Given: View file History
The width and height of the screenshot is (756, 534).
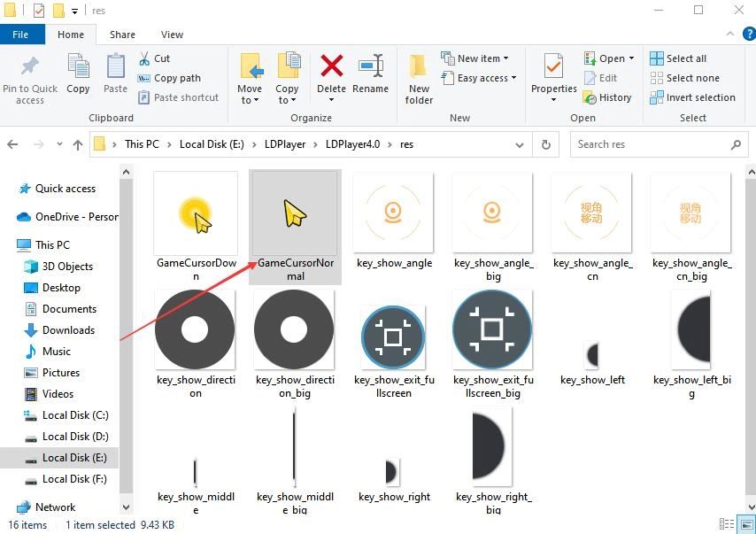Looking at the screenshot, I should [x=607, y=97].
